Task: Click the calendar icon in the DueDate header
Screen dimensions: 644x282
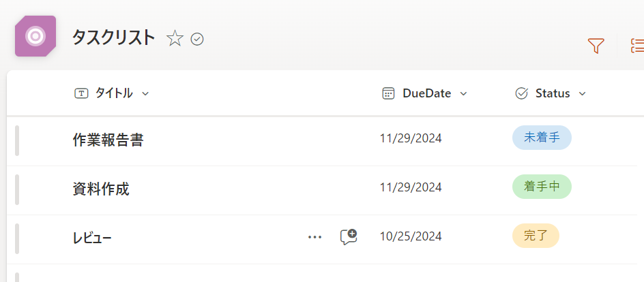Action: (388, 93)
